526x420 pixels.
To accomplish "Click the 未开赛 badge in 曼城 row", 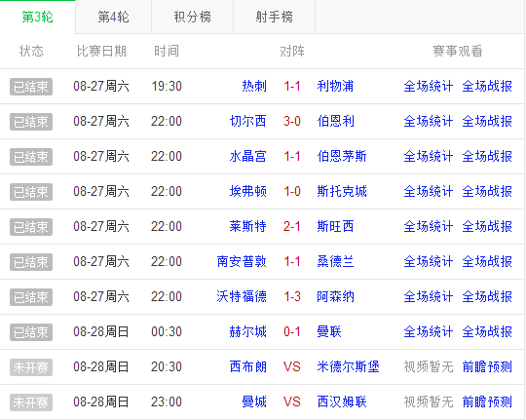I will [31, 402].
